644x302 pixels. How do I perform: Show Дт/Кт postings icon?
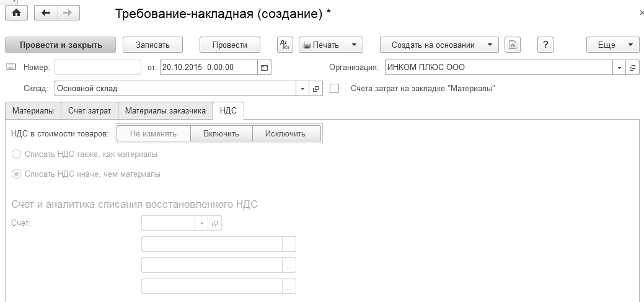pos(285,45)
